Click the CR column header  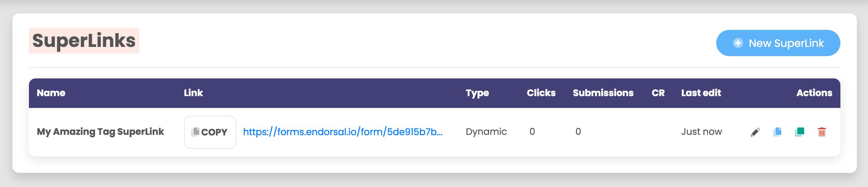click(658, 93)
